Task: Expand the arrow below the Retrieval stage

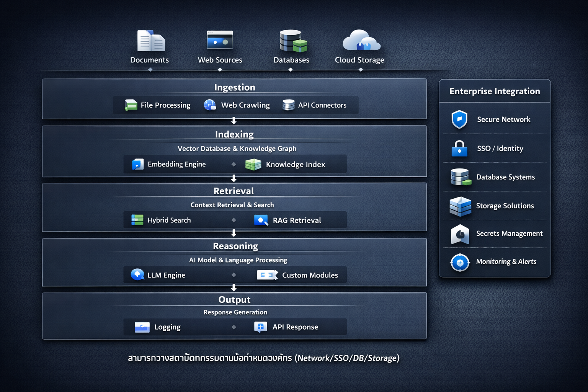Action: [x=234, y=233]
